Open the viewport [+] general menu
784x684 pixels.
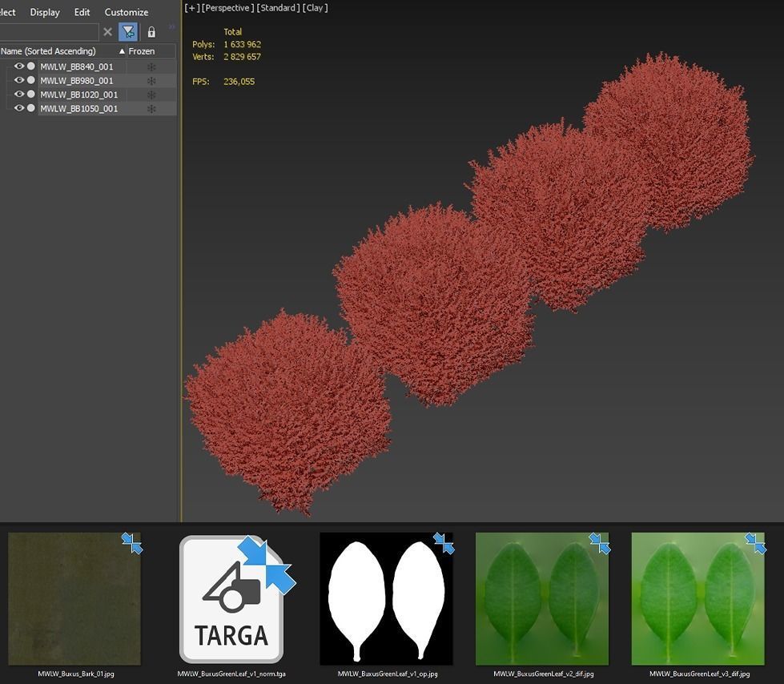(191, 8)
